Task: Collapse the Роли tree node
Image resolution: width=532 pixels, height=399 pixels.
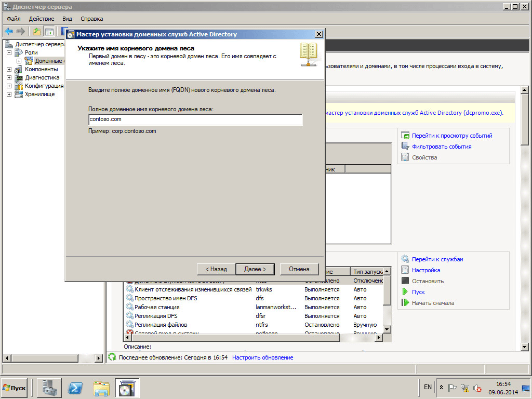Action: 9,52
